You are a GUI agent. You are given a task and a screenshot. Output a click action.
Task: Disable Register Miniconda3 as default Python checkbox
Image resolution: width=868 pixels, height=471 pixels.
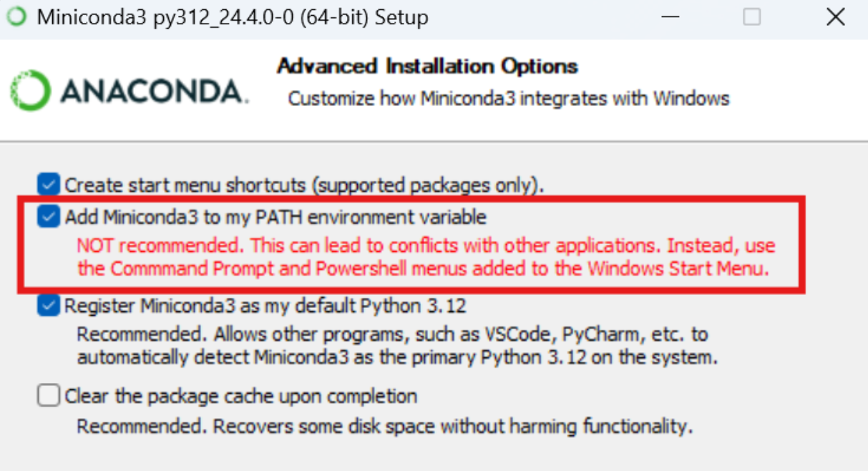click(49, 306)
